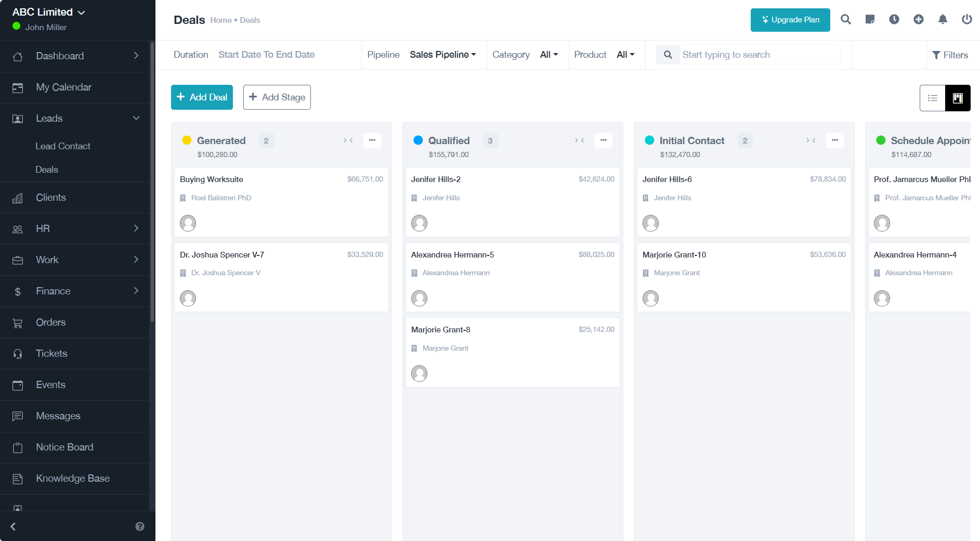980x541 pixels.
Task: Click the yellow Generated stage color dot
Action: tap(187, 140)
